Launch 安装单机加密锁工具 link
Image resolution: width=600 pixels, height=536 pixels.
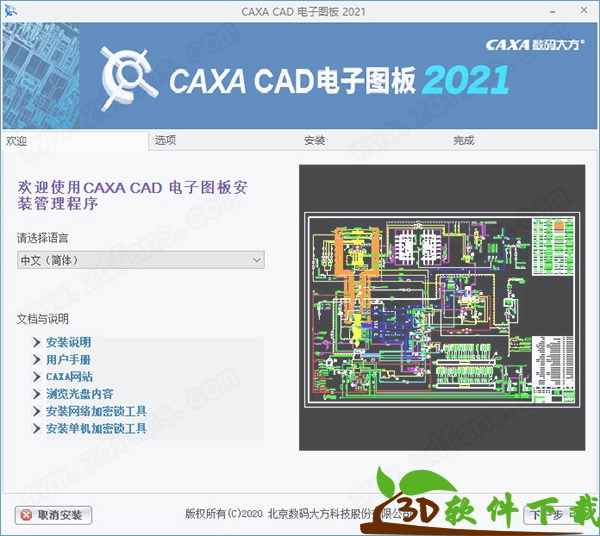[96, 428]
